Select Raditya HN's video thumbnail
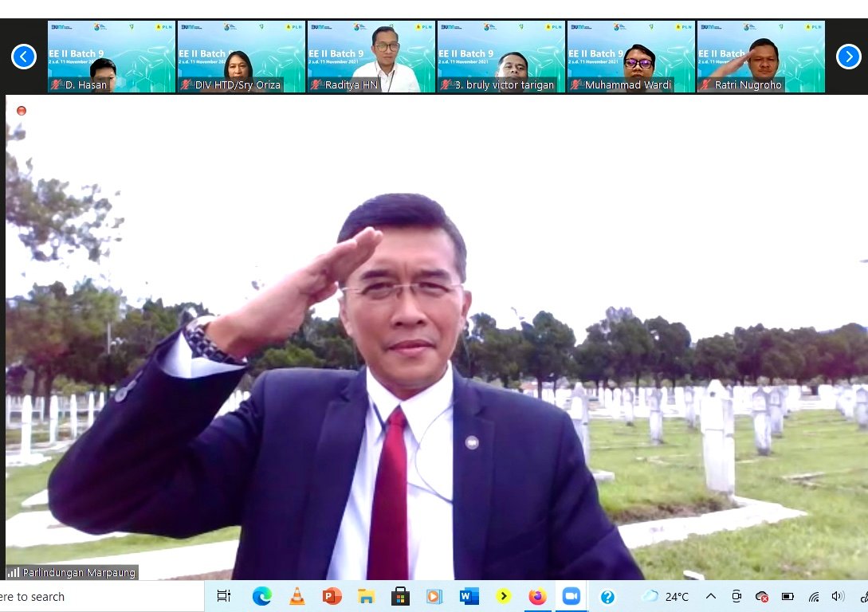Image resolution: width=868 pixels, height=612 pixels. coord(371,57)
